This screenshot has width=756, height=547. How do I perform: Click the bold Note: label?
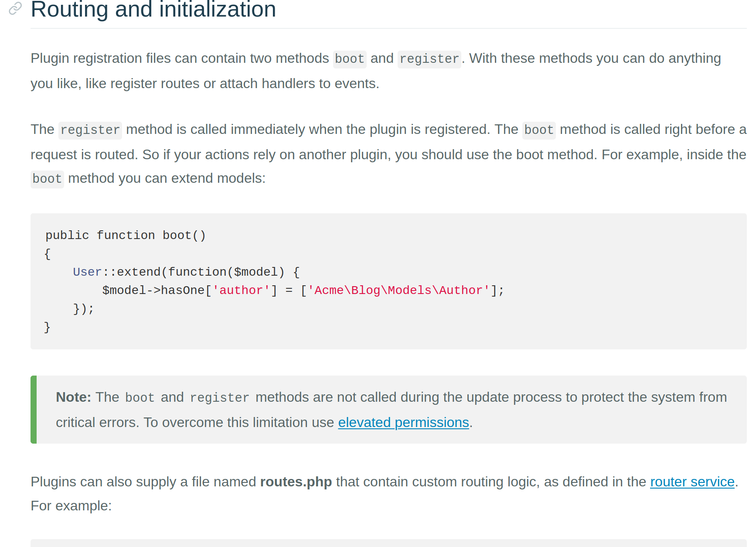pos(73,397)
